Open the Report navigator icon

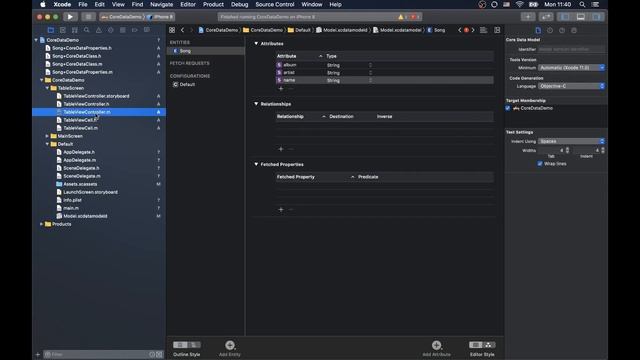147,30
